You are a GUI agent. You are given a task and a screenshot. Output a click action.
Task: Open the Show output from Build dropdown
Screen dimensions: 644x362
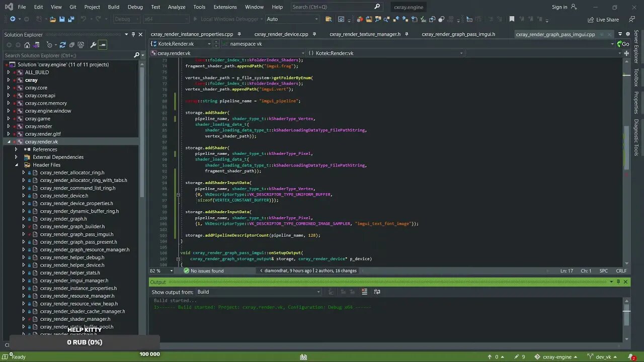click(259, 292)
